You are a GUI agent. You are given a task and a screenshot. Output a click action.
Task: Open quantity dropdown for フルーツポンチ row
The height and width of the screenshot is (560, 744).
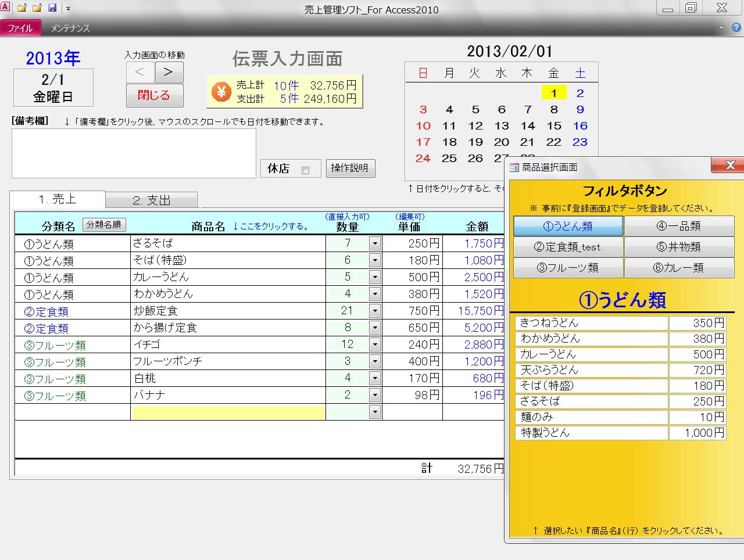point(375,361)
